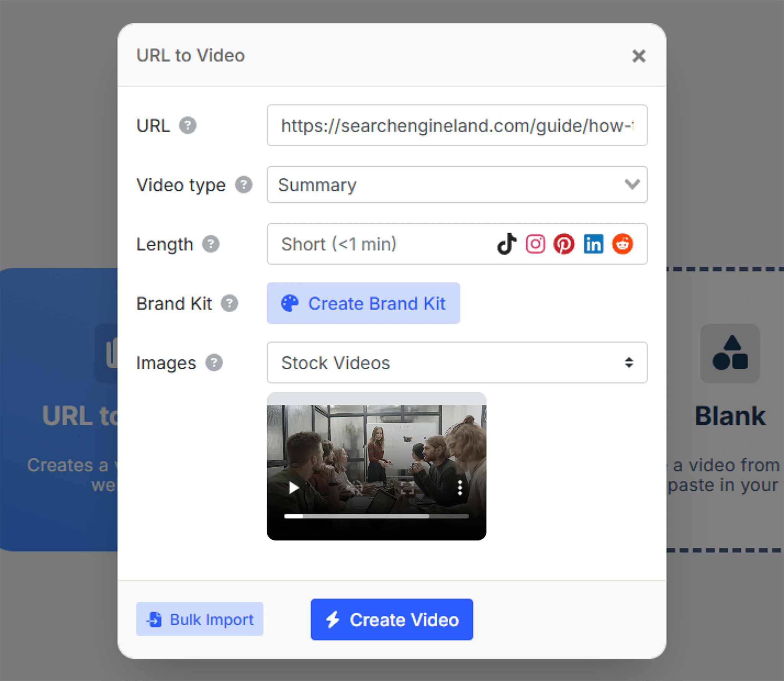Click the Blank card shapes icon behind dialog

click(x=730, y=353)
